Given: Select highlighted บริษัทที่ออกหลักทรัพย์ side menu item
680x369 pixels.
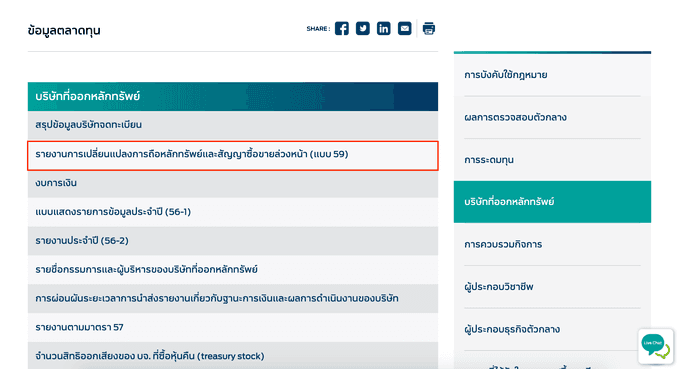Looking at the screenshot, I should (x=552, y=202).
